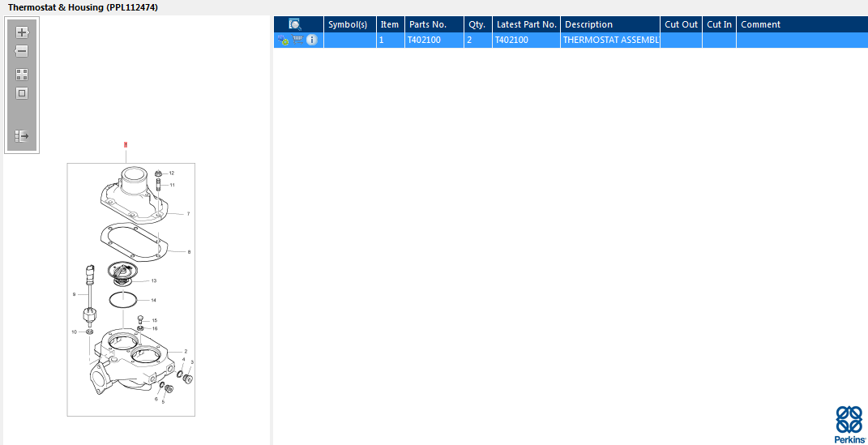Click callout 10 on sensor washer
The width and height of the screenshot is (868, 445).
tap(75, 332)
